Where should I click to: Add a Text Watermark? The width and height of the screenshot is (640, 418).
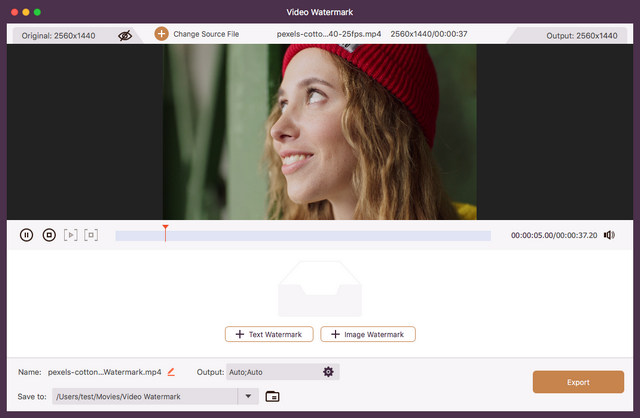pos(270,334)
